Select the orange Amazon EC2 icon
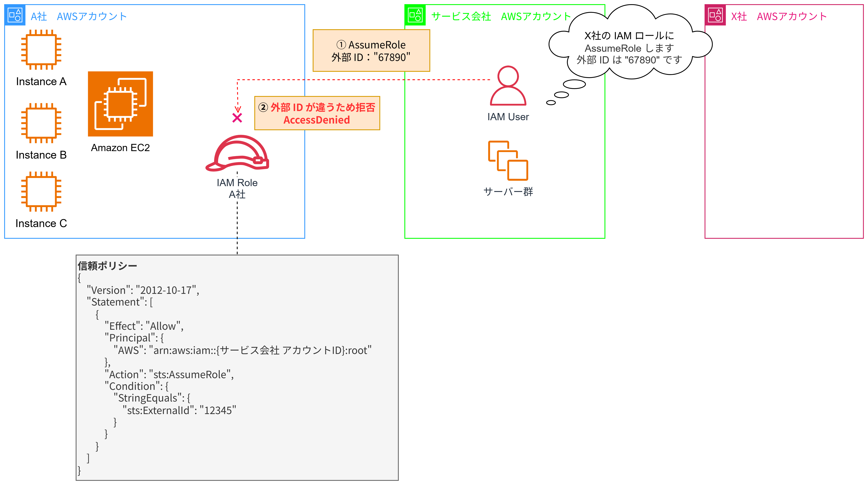Screen dimensions: 868x485 click(120, 104)
